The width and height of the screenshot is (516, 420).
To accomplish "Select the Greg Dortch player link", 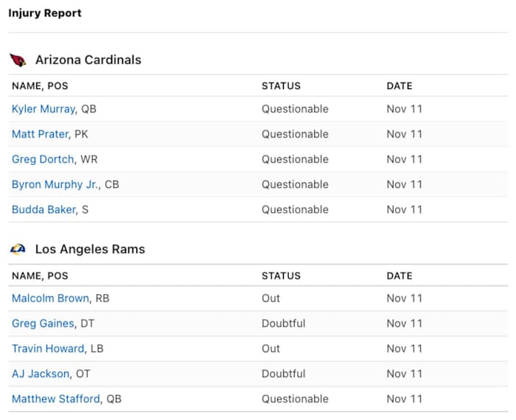I will point(43,159).
